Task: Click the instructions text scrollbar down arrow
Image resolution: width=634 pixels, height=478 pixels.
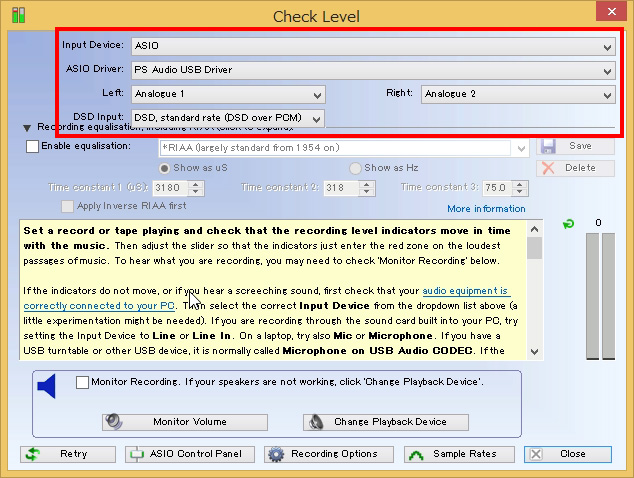Action: coord(534,351)
